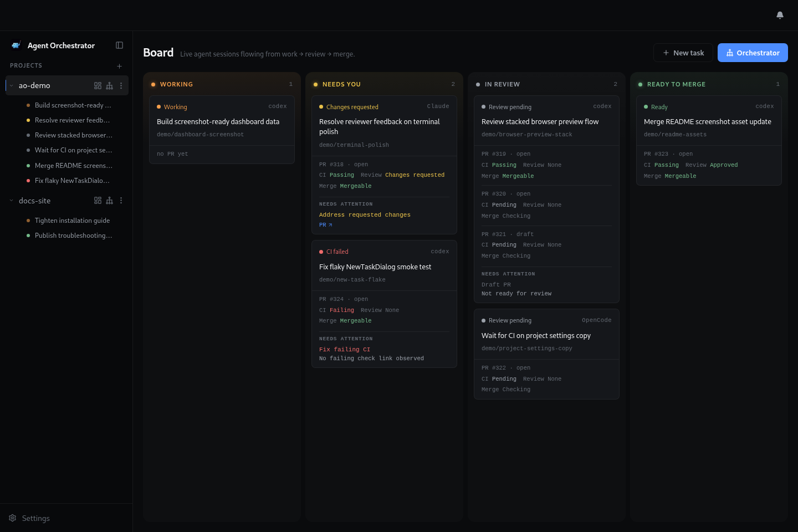The width and height of the screenshot is (798, 532).
Task: Select the docs-site project
Action: click(x=34, y=201)
